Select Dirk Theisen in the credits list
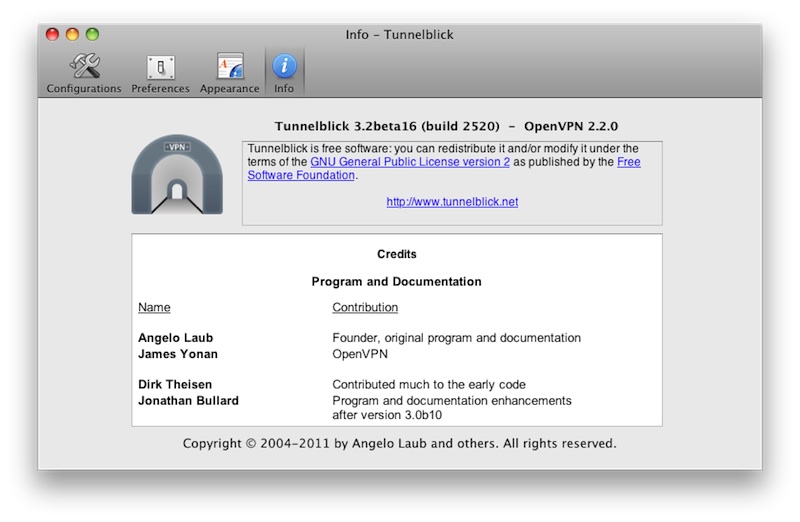800x522 pixels. click(x=176, y=384)
